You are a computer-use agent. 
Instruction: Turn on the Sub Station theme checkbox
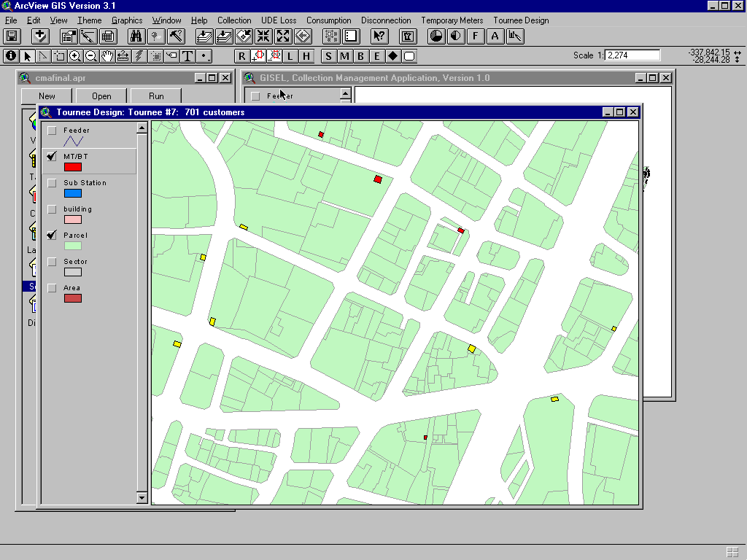(52, 183)
